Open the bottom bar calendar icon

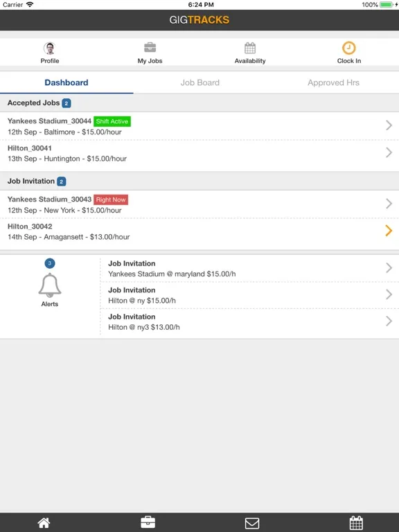(x=356, y=522)
